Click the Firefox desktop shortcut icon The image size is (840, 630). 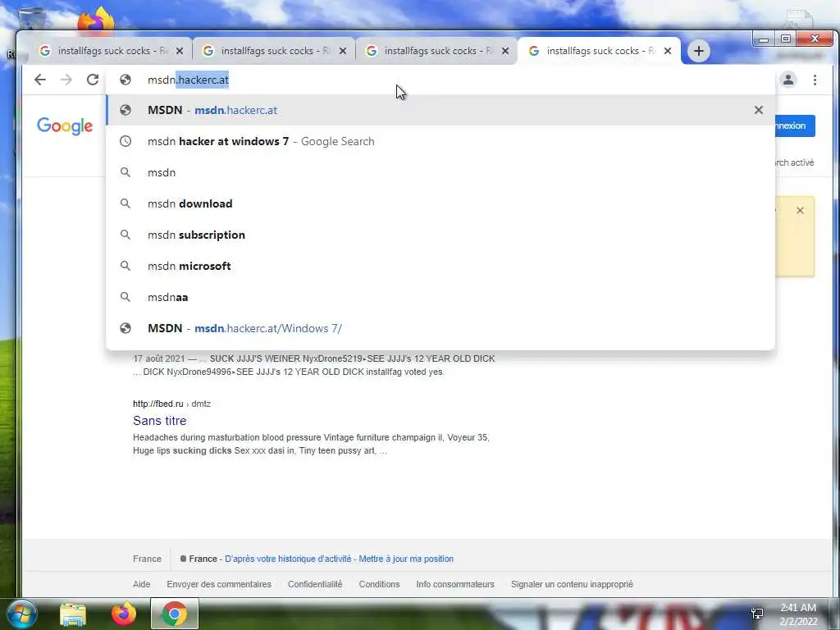coord(96,21)
